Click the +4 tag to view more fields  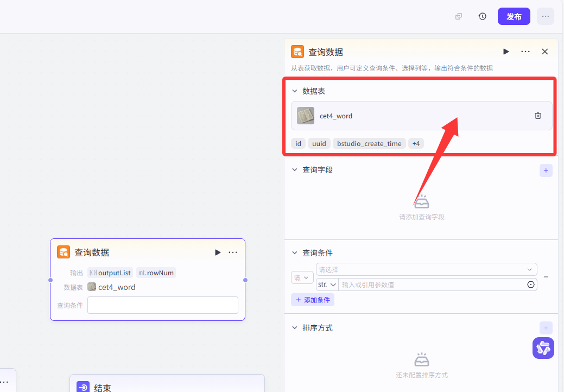click(x=416, y=143)
